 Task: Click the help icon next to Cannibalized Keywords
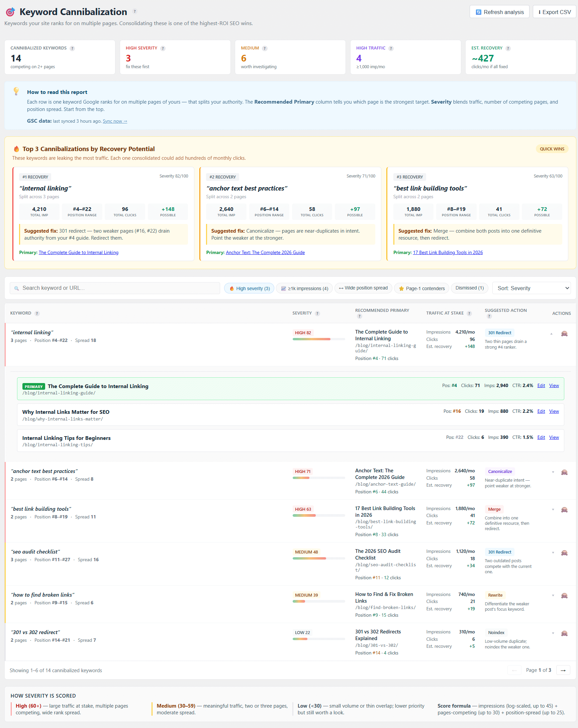pos(72,48)
